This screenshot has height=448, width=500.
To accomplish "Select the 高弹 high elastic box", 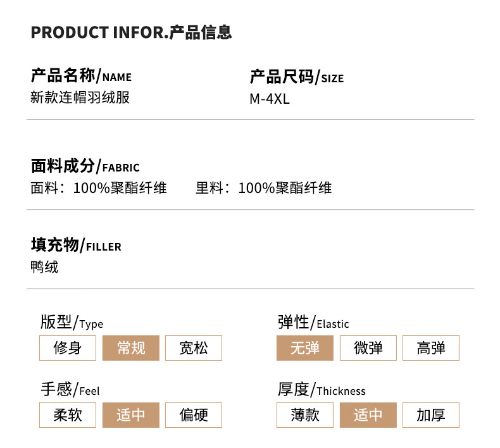I will coord(431,348).
